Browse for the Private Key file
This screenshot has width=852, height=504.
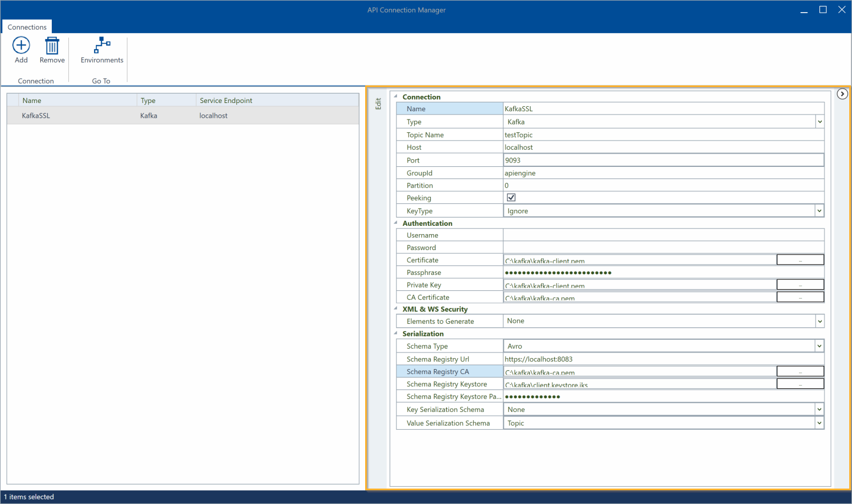pos(800,285)
